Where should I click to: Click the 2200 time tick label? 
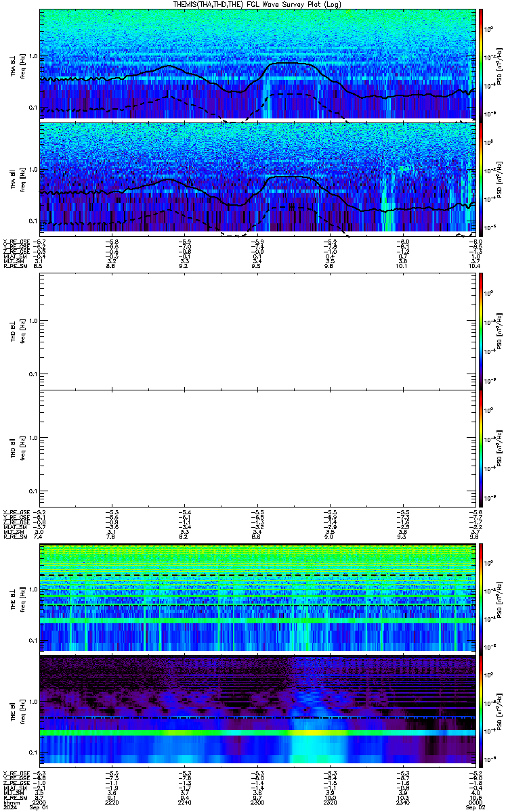point(41,801)
